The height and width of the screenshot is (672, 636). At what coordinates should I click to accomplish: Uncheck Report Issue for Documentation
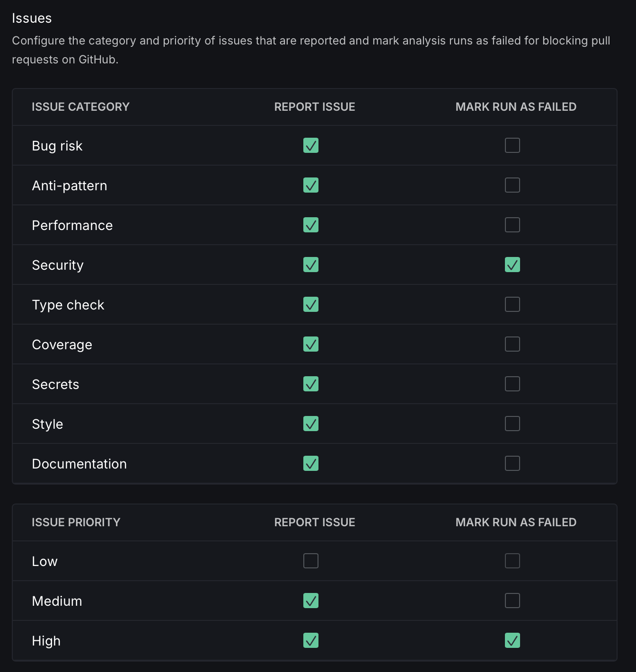point(311,463)
